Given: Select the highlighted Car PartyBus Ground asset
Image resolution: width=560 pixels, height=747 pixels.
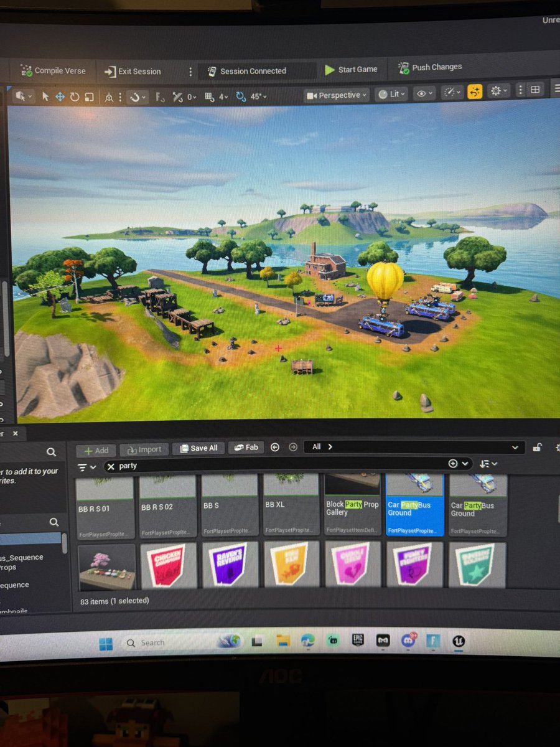Looking at the screenshot, I should click(415, 504).
